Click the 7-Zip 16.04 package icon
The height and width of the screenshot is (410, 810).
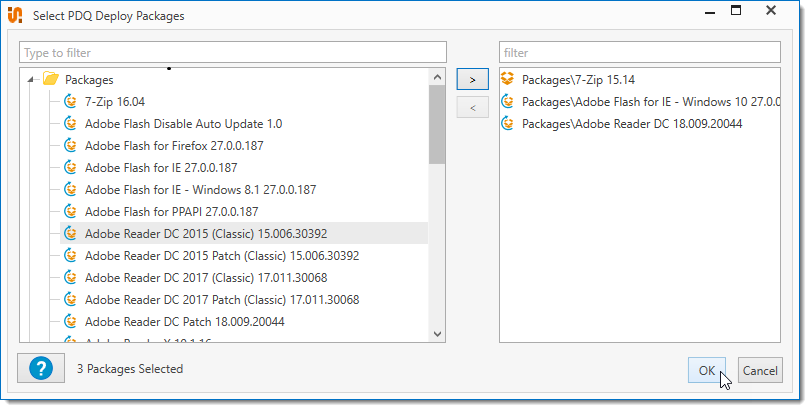point(71,101)
